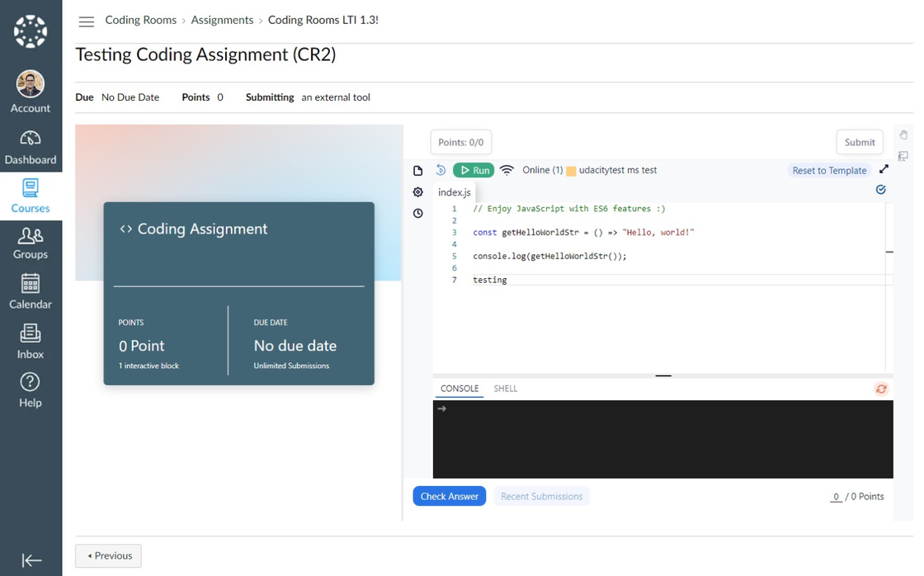Open the navigation hamburger menu

(86, 21)
